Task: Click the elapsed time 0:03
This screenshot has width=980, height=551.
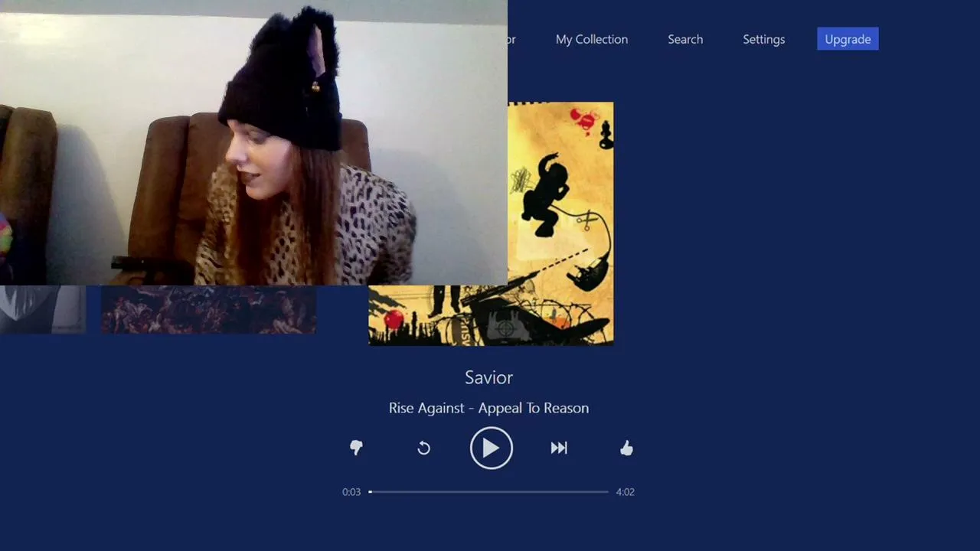Action: 351,492
